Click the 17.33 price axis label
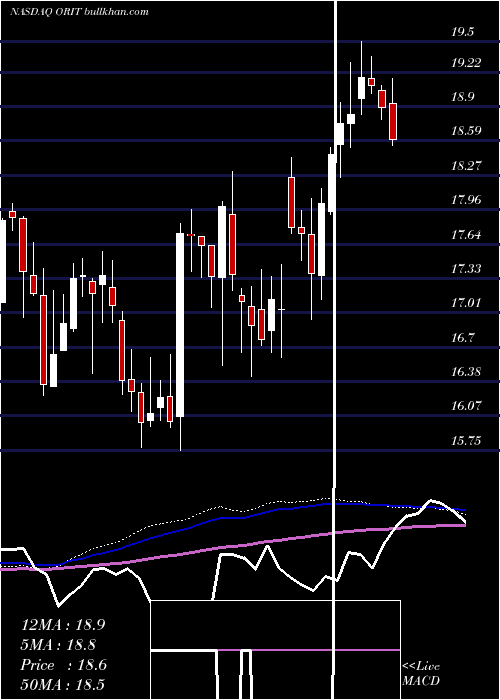The width and height of the screenshot is (500, 700). (466, 269)
